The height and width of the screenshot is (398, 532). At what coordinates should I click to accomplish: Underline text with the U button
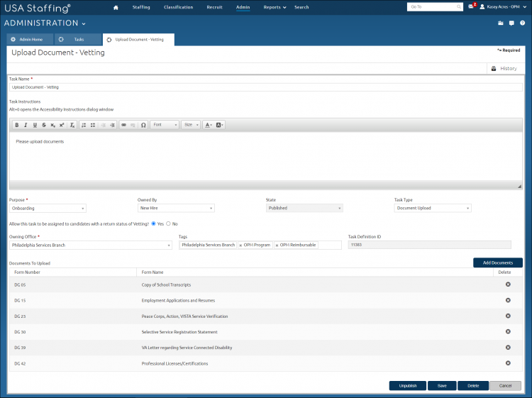coord(35,125)
